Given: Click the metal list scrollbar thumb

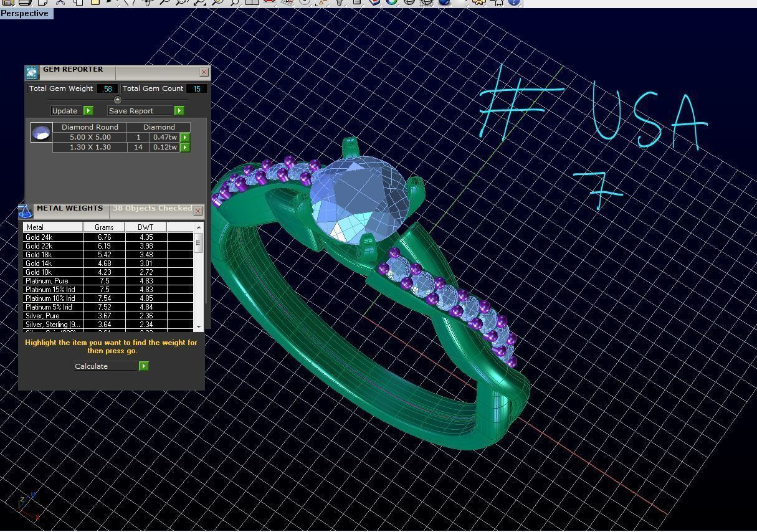Looking at the screenshot, I should [x=199, y=242].
